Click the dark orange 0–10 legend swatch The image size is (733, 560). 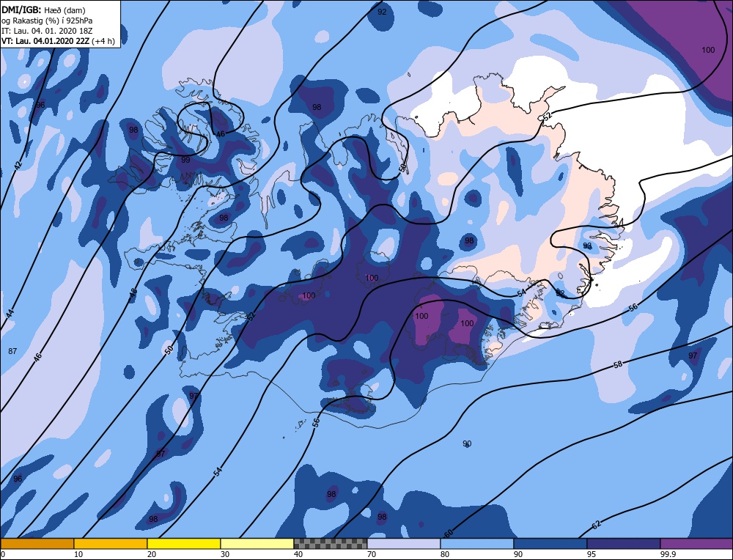click(37, 544)
